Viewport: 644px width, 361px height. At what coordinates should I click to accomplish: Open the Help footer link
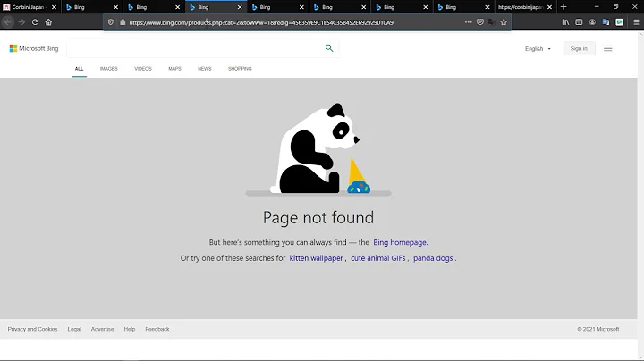[130, 329]
